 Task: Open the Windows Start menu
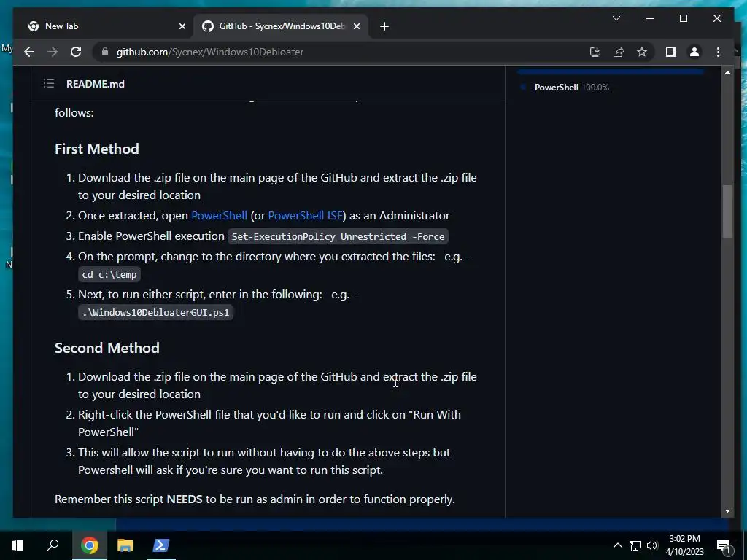[18, 545]
